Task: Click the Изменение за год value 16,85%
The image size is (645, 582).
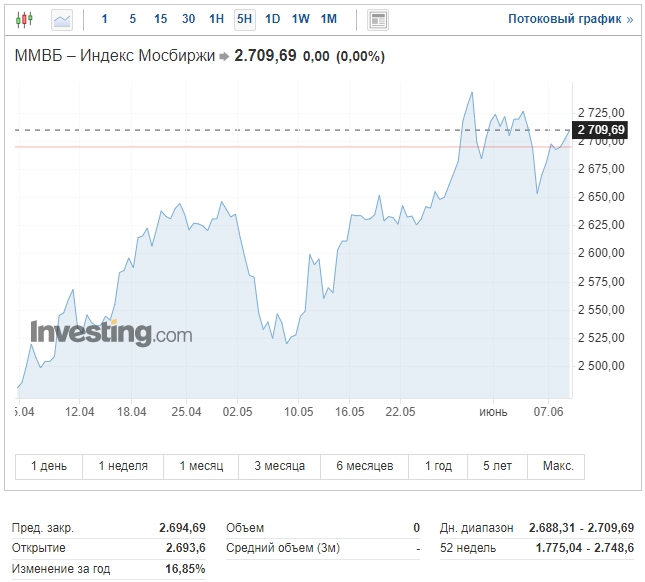Action: [185, 569]
